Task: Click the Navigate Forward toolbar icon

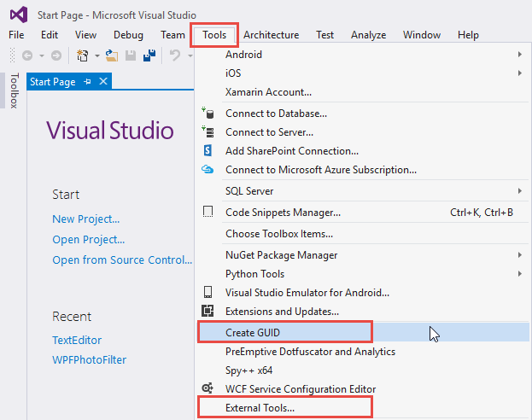Action: [x=56, y=55]
